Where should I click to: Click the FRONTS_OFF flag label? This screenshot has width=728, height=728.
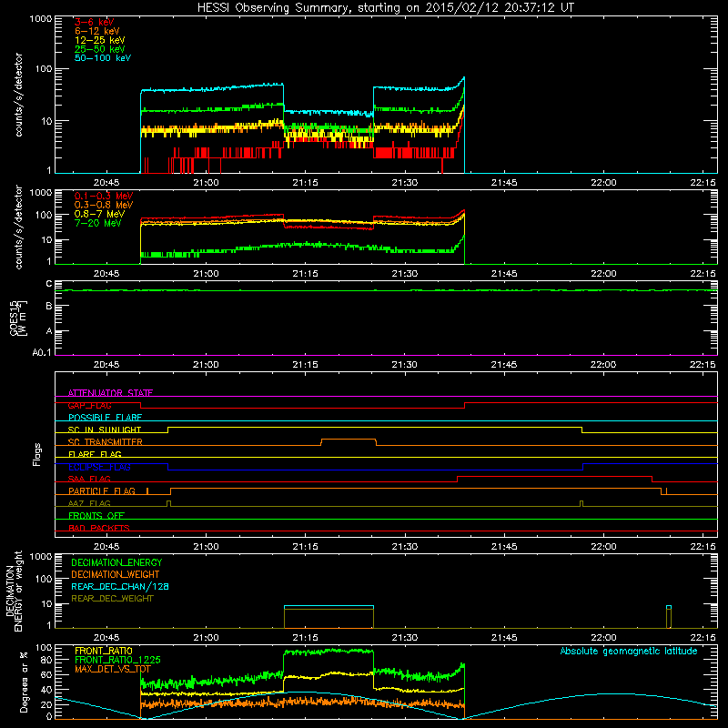96,516
